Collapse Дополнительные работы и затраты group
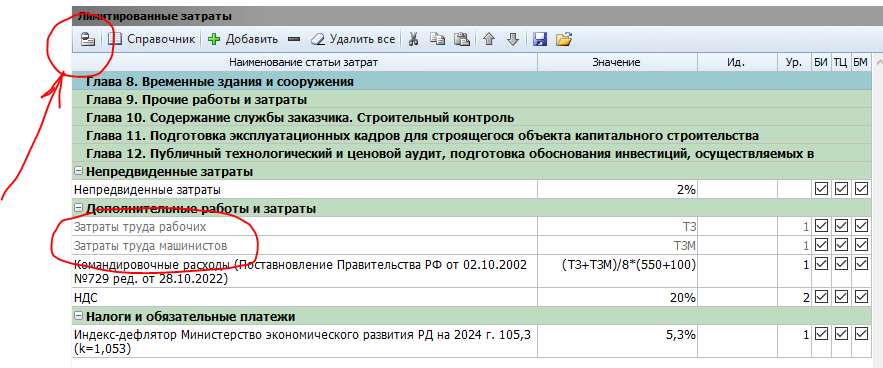The image size is (883, 368). tap(79, 209)
